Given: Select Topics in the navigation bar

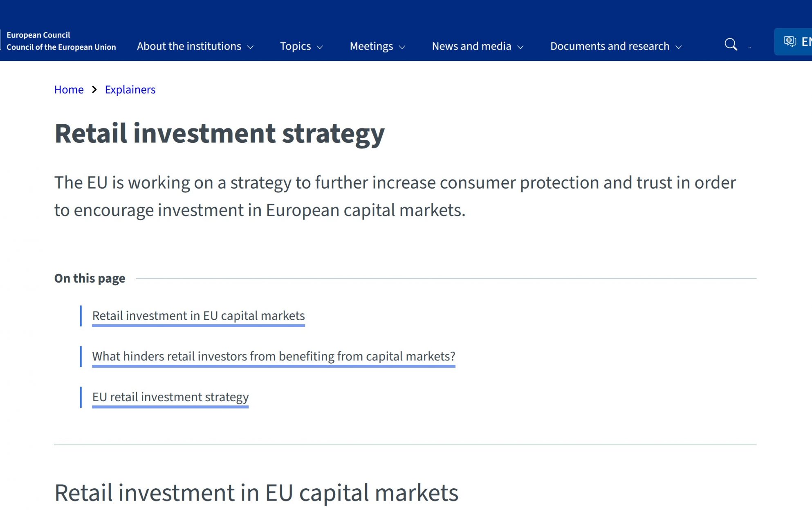Looking at the screenshot, I should [296, 46].
